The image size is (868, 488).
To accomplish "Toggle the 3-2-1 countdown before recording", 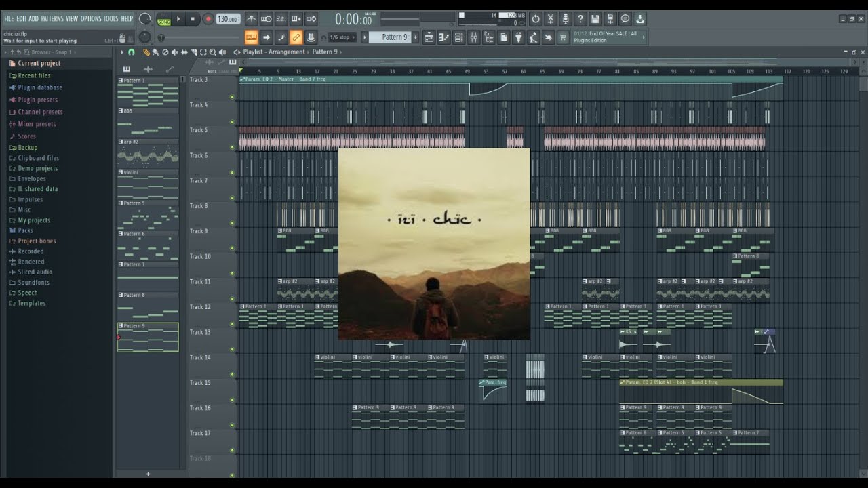I will 281,19.
